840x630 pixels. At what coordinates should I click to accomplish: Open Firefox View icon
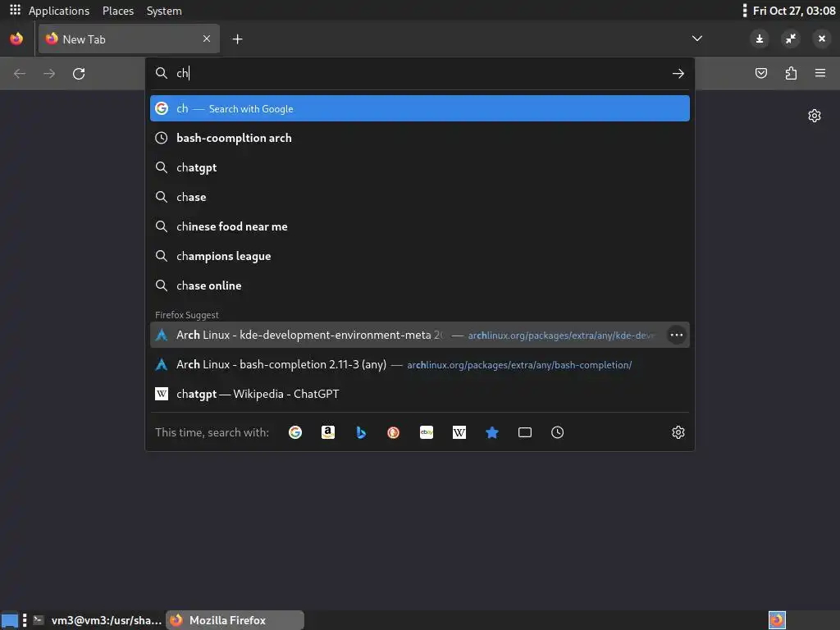coord(16,39)
